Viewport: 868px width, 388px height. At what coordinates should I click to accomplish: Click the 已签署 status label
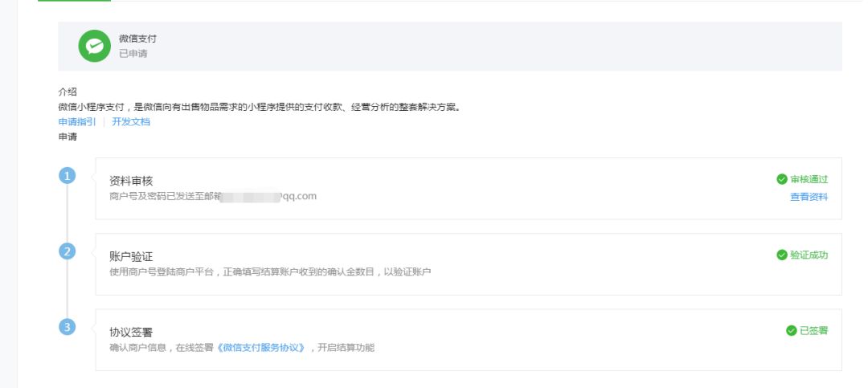click(x=813, y=330)
